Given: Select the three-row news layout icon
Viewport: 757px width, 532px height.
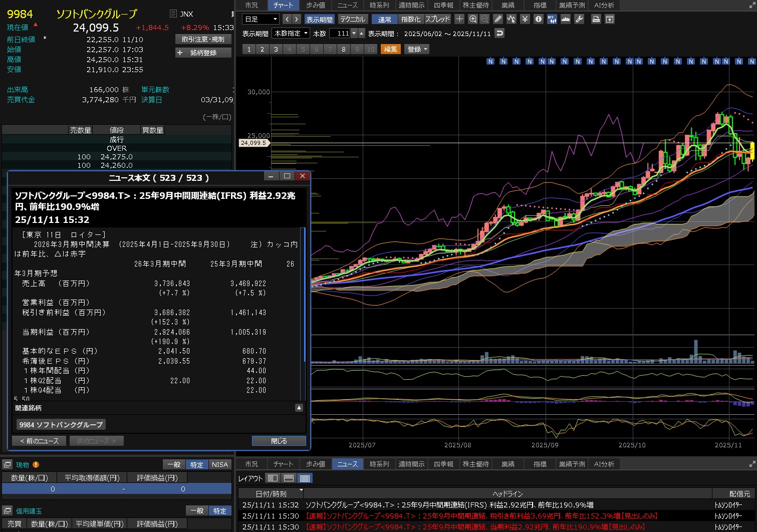Looking at the screenshot, I should coord(305,478).
